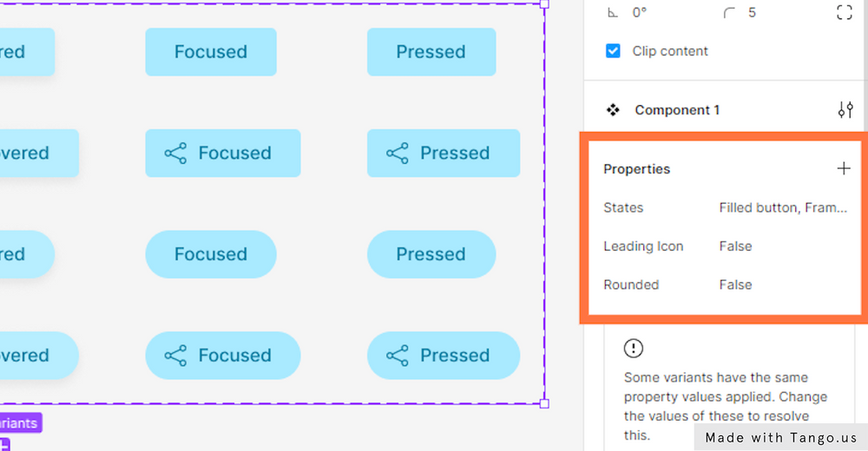Uncheck the Clip content checkbox
The width and height of the screenshot is (868, 451).
pyautogui.click(x=613, y=51)
